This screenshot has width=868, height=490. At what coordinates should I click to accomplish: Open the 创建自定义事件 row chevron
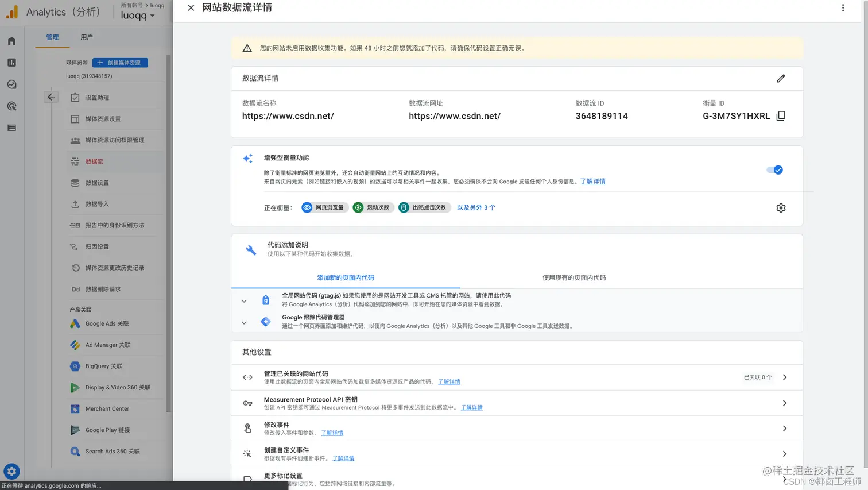click(x=785, y=454)
